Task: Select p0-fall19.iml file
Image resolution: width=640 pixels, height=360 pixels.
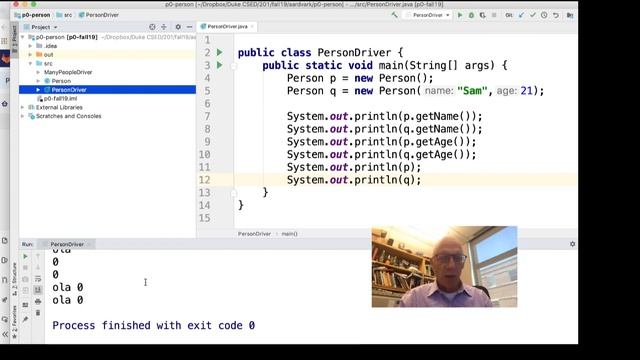Action: click(57, 99)
